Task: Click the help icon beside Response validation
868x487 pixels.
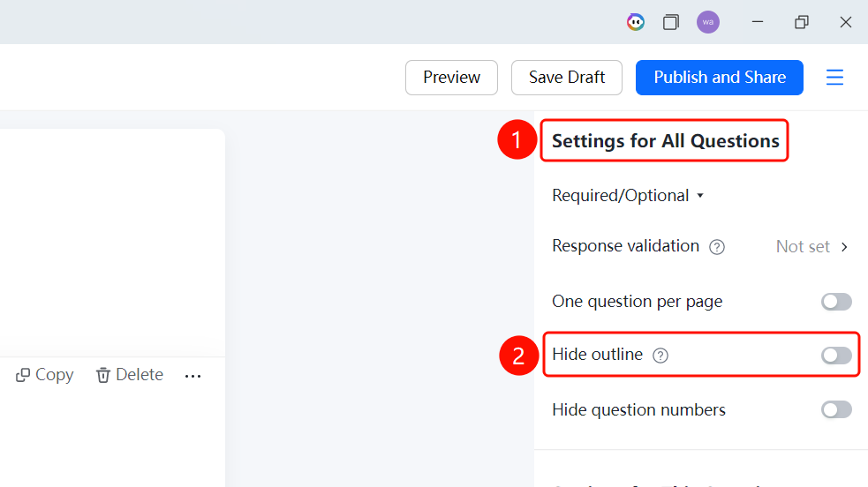Action: 717,246
